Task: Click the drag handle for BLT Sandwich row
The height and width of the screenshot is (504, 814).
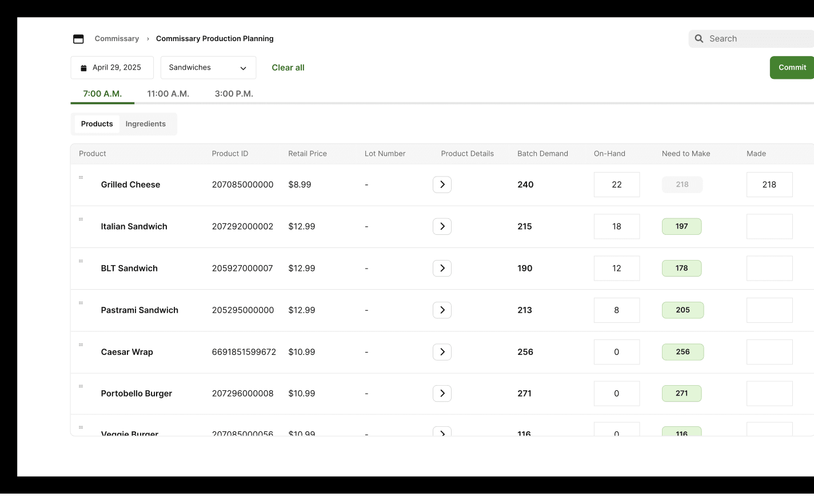Action: [81, 261]
